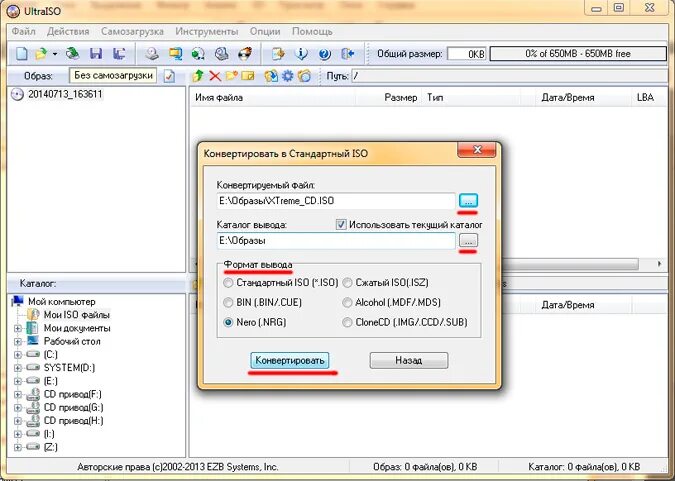Click the Burn CD/DVD image flame icon
Screen dimensions: 675x481
click(245, 54)
